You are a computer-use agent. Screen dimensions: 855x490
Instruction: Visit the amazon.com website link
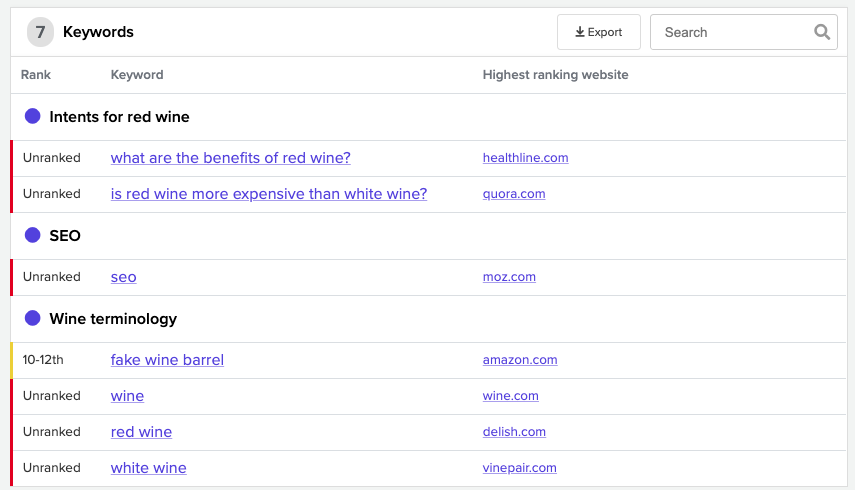[x=520, y=359]
